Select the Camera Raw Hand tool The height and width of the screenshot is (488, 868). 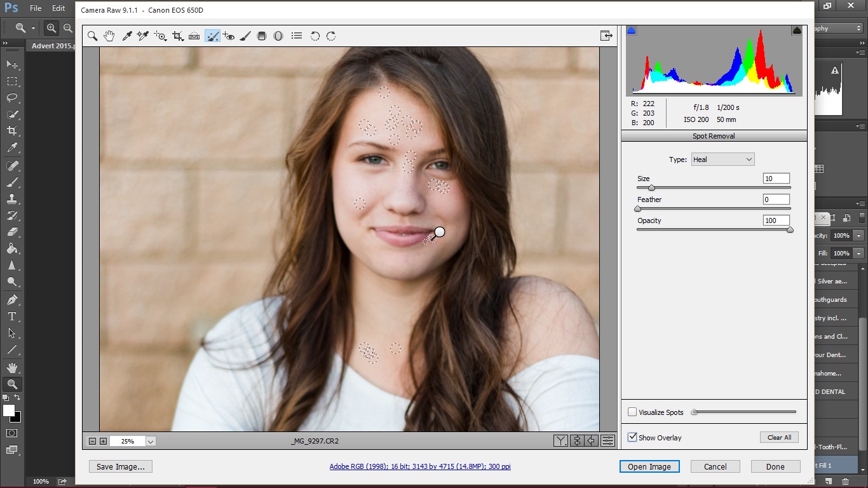pos(109,36)
